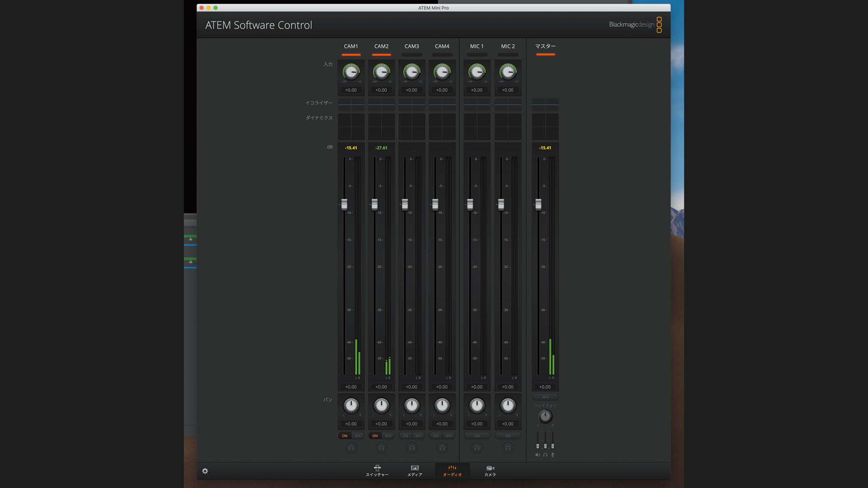Click the MIC 2 headphone solo icon
The height and width of the screenshot is (488, 868).
[508, 448]
